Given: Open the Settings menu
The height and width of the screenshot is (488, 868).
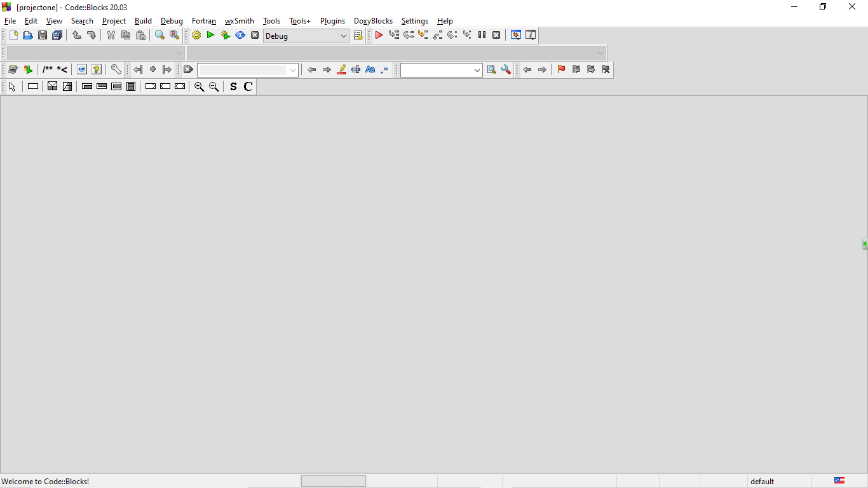Looking at the screenshot, I should (x=415, y=21).
